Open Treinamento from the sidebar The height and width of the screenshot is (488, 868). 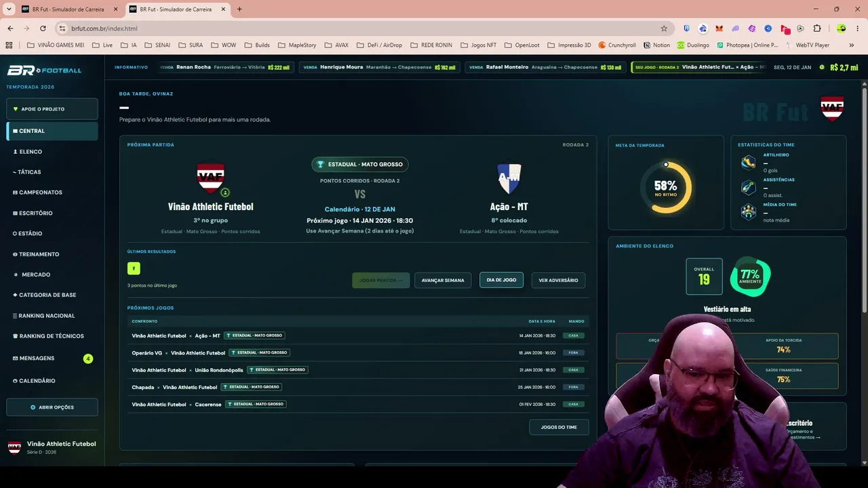pos(52,254)
